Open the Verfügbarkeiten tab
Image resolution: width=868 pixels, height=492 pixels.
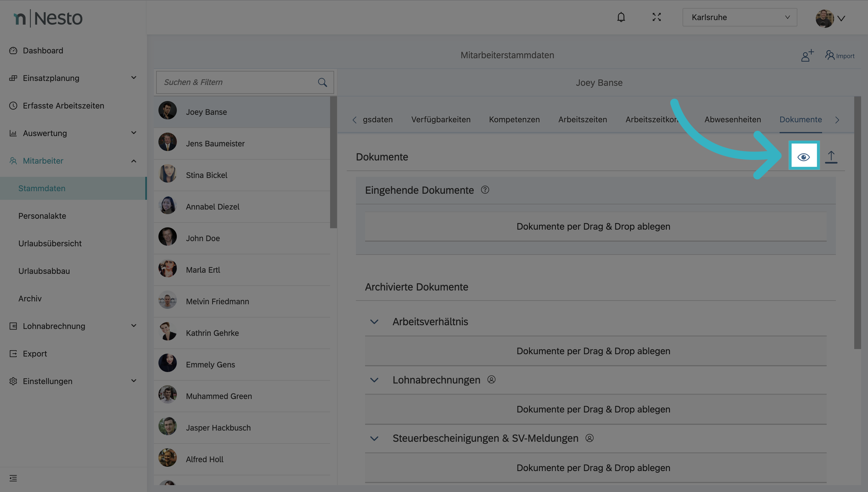click(441, 120)
